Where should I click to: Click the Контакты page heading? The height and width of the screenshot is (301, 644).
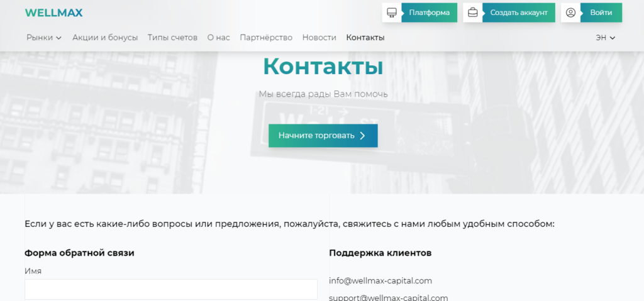(323, 67)
